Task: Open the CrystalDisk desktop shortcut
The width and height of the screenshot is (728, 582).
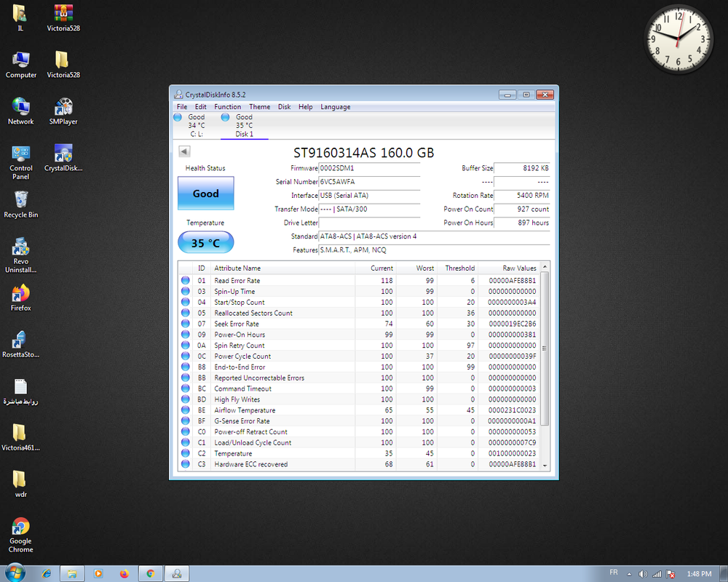Action: point(63,158)
